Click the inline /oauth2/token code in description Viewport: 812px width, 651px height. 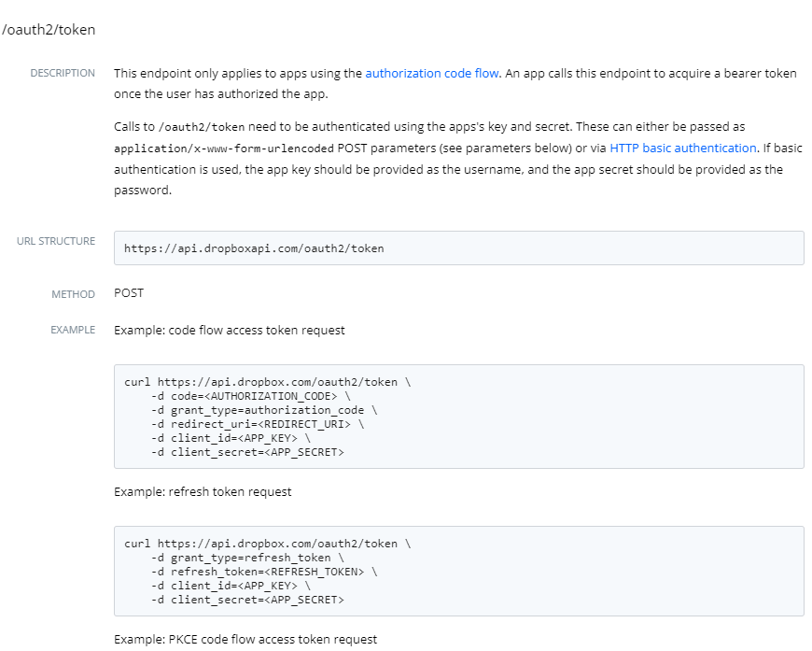pos(202,128)
